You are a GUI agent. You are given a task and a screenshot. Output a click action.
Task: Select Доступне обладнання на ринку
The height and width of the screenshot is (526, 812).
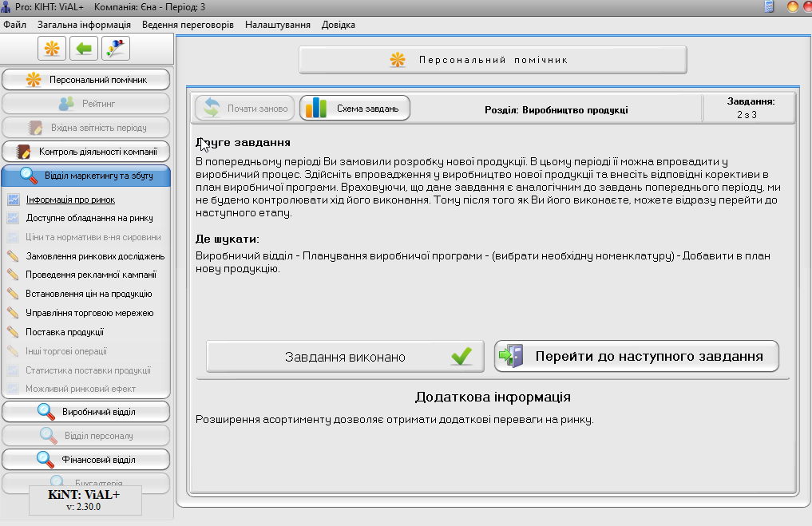pyautogui.click(x=89, y=218)
